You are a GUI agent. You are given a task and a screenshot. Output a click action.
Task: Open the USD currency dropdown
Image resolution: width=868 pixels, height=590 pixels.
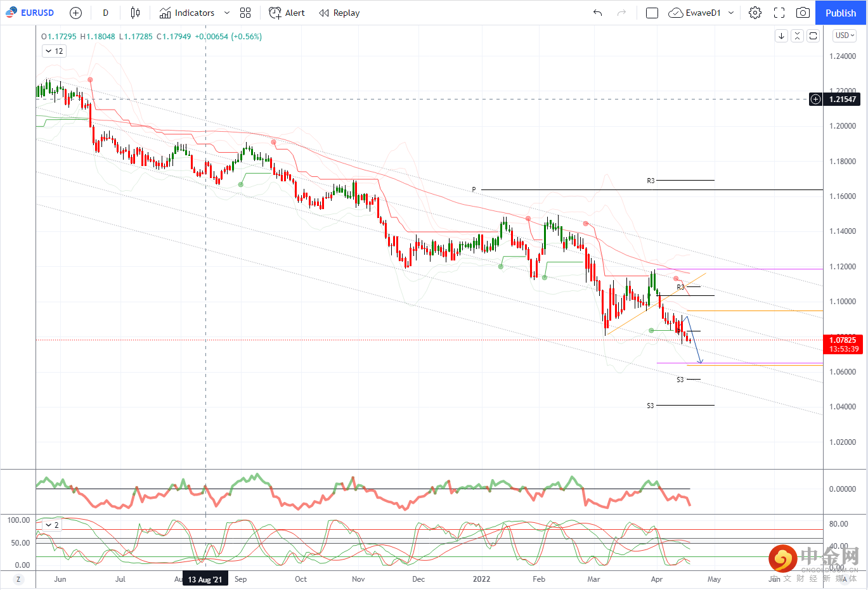click(845, 35)
